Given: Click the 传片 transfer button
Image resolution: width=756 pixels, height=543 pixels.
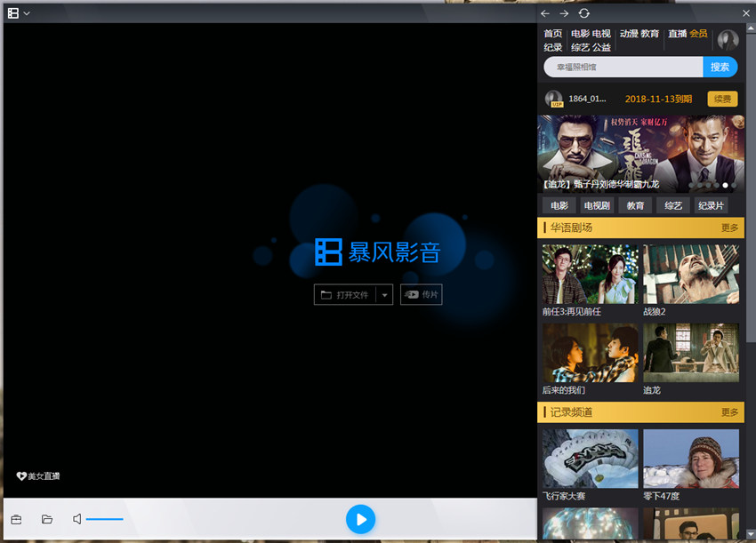Looking at the screenshot, I should click(x=421, y=294).
